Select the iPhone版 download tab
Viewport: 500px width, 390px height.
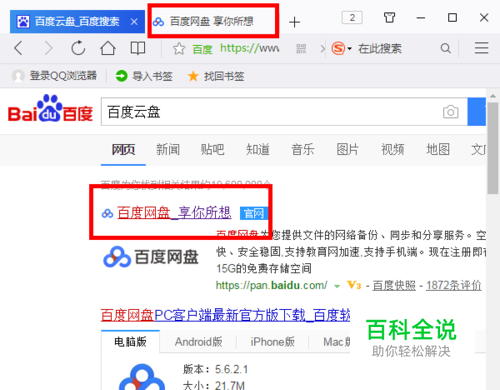click(x=272, y=342)
